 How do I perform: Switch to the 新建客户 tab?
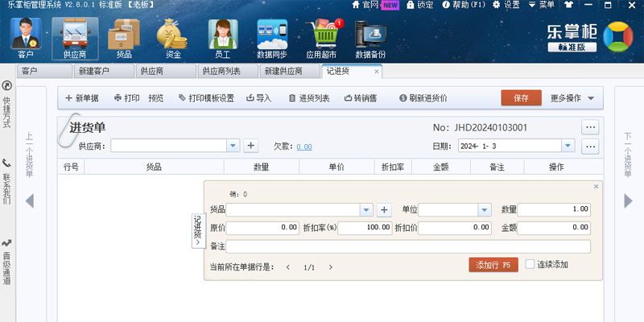(104, 71)
